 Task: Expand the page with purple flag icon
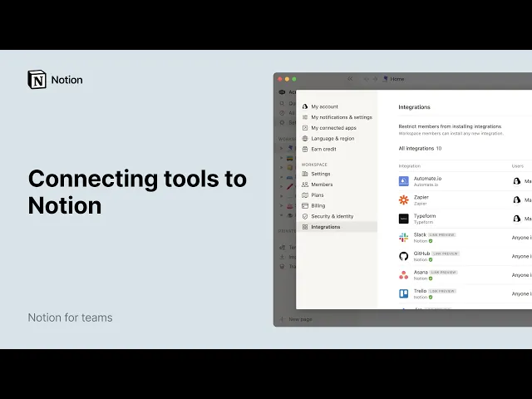[281, 148]
